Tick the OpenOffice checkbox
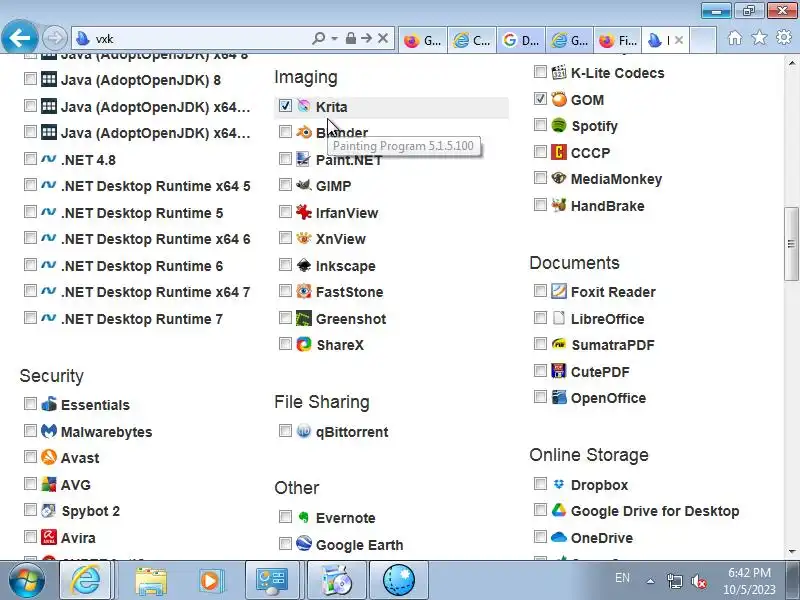Screen dimensions: 800x600 [x=540, y=397]
